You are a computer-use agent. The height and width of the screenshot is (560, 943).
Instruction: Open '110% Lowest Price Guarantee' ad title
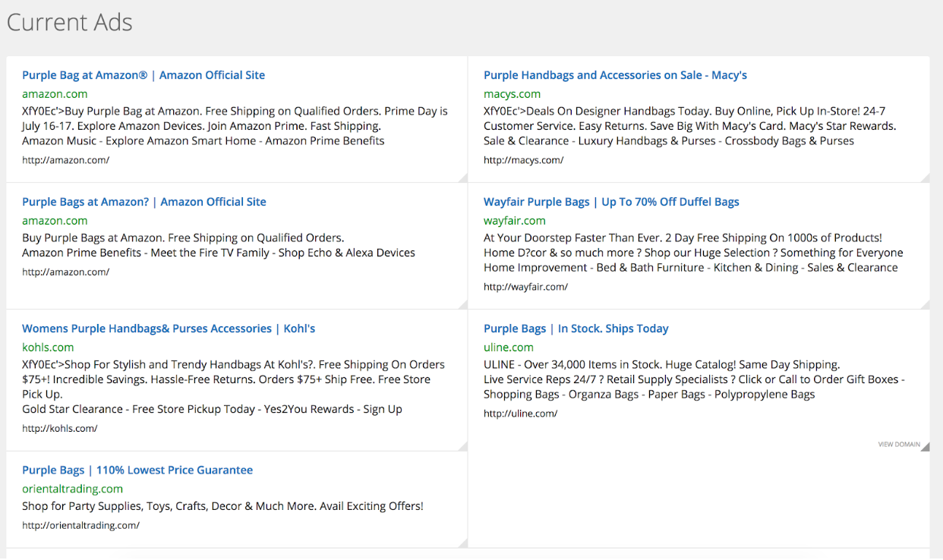click(x=137, y=470)
